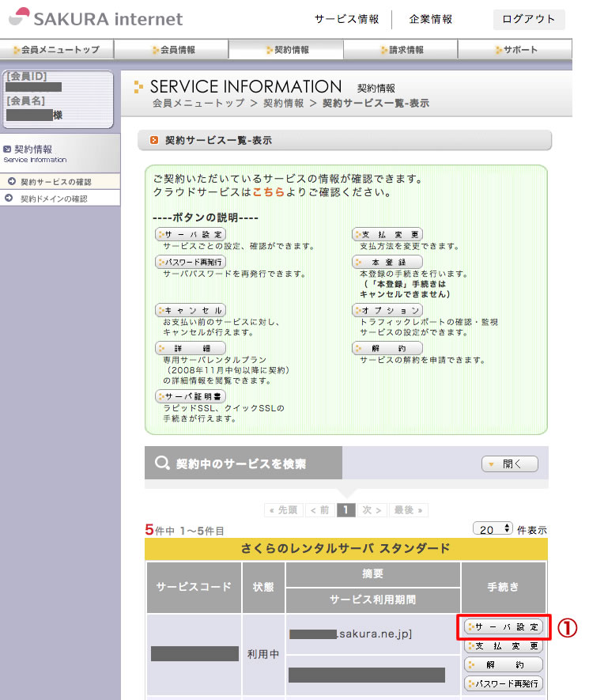Open the サービス情報 link

345,20
